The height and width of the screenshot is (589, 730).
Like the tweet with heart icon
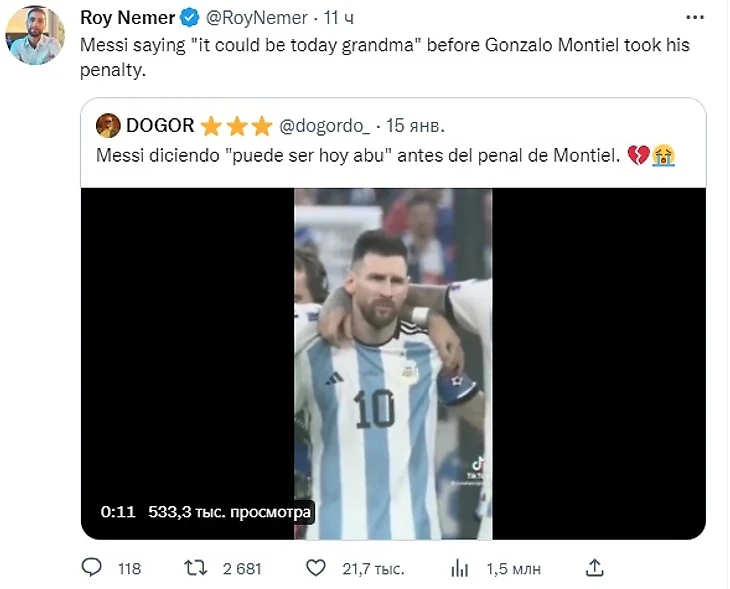point(316,568)
